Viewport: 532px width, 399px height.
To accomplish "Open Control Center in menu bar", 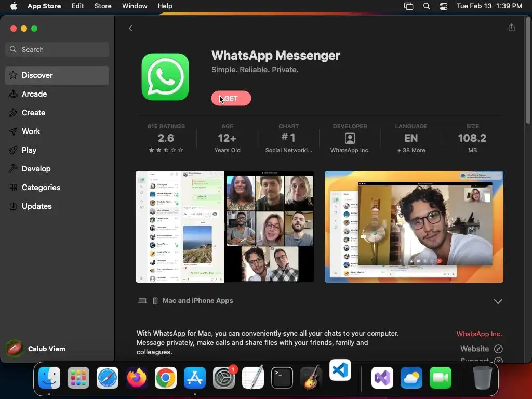I will (x=444, y=6).
